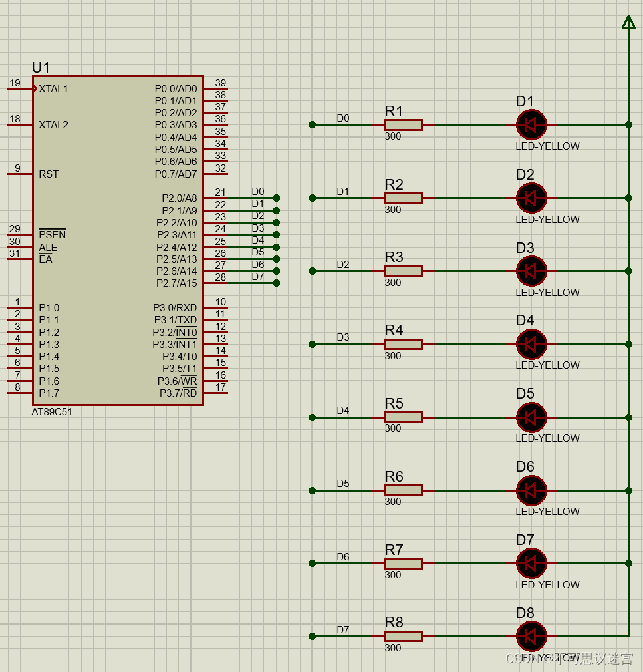Click the P1.0 pin label

(x=49, y=307)
